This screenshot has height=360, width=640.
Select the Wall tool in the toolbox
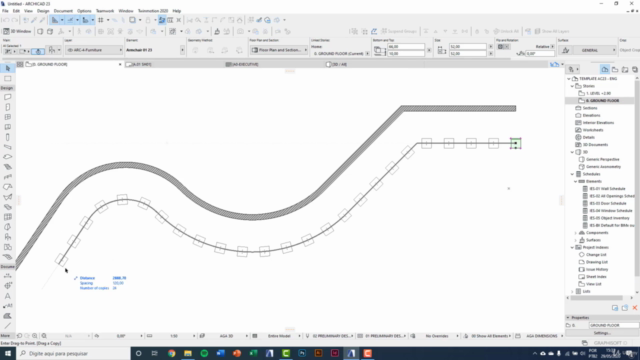pyautogui.click(x=7, y=97)
